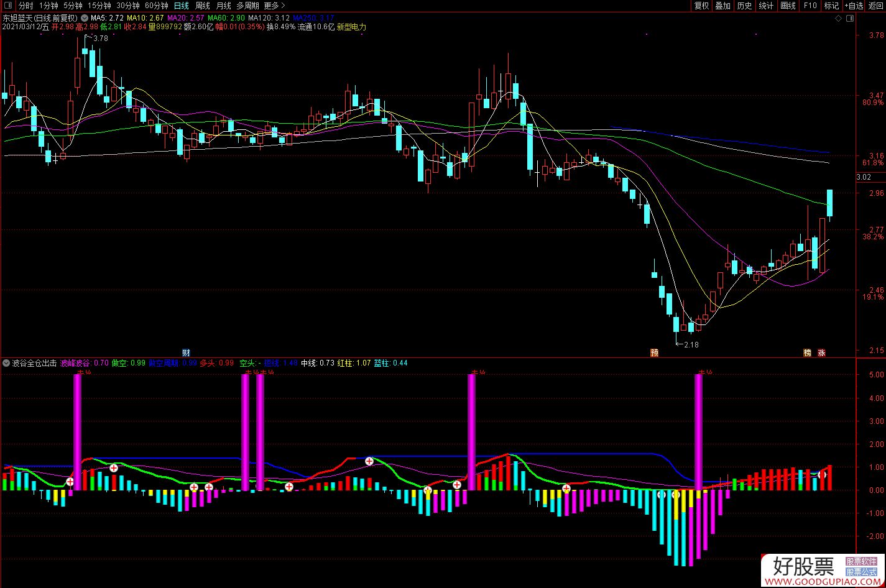This screenshot has width=886, height=588.
Task: Click the 预 marker on timeline
Action: point(654,352)
